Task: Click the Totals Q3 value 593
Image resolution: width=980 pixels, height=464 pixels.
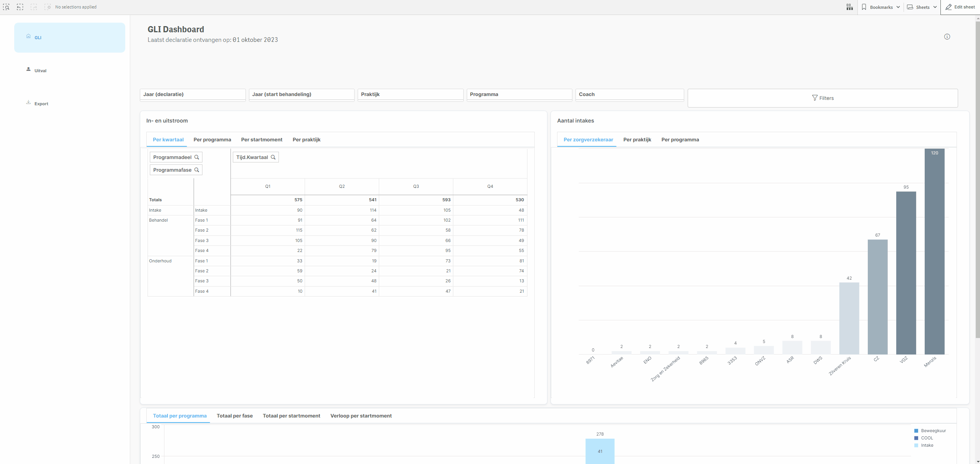Action: point(446,200)
